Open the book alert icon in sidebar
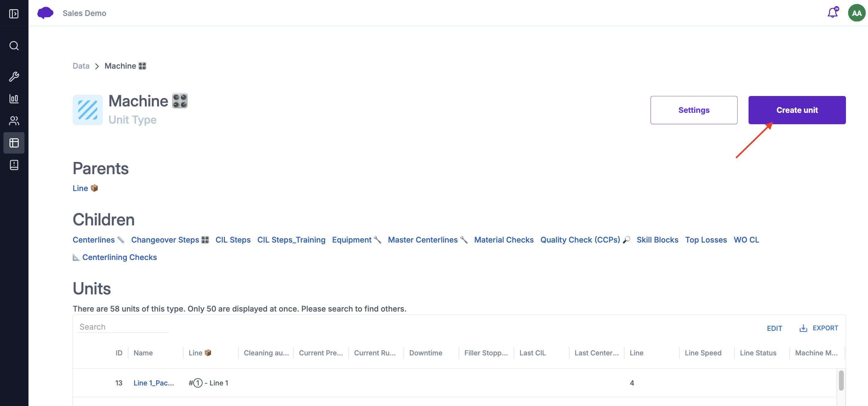 (x=14, y=165)
